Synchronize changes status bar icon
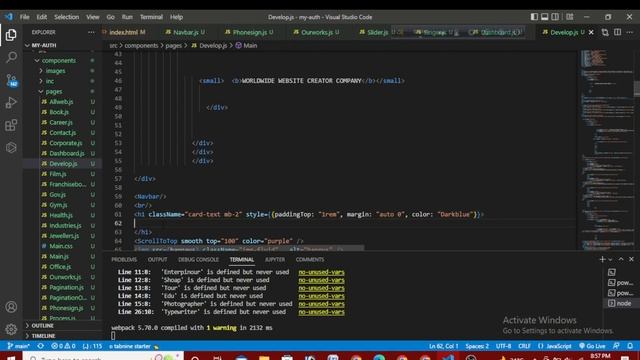The image size is (640, 360). [40, 346]
